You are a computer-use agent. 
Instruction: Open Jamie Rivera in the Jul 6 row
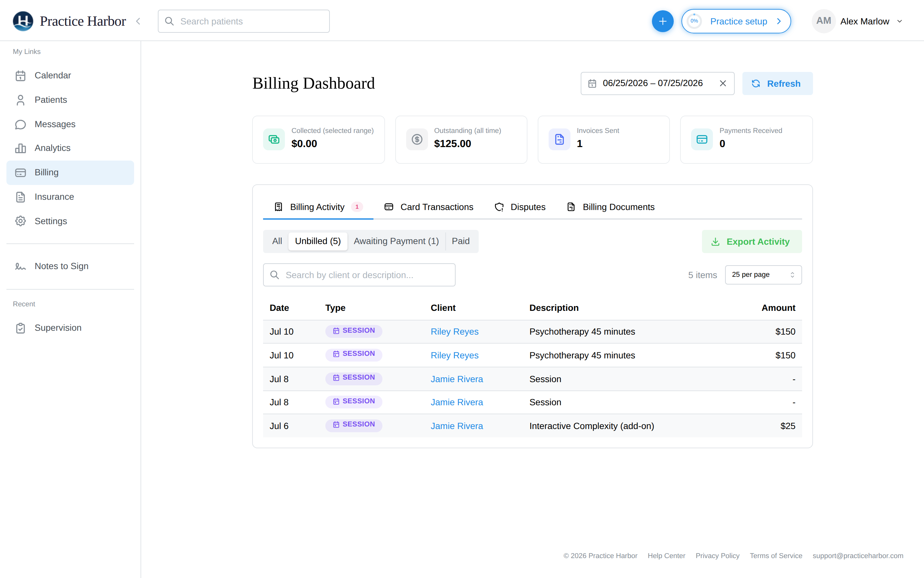click(457, 426)
